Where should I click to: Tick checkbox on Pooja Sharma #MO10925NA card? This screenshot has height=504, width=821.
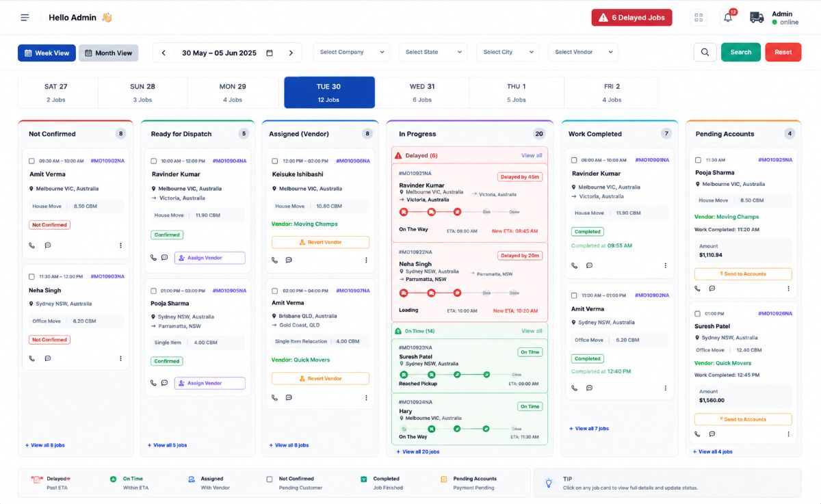(698, 160)
